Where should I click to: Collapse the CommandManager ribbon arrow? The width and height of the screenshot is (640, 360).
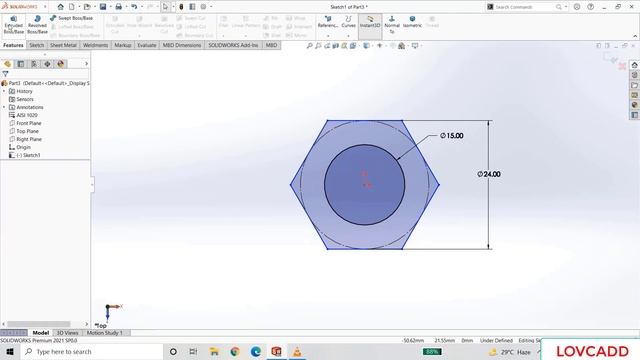tap(635, 36)
